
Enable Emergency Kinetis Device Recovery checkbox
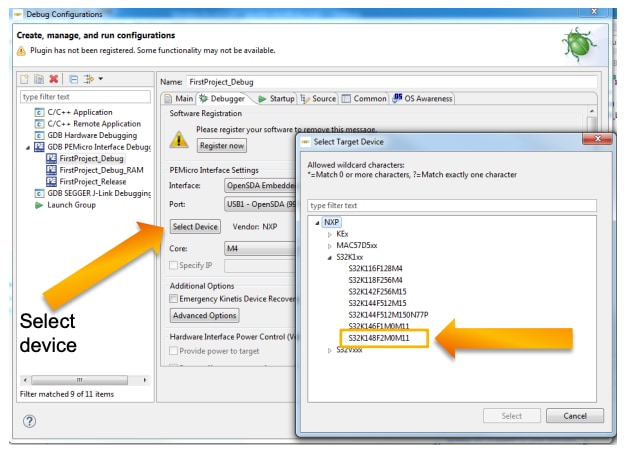coord(174,298)
